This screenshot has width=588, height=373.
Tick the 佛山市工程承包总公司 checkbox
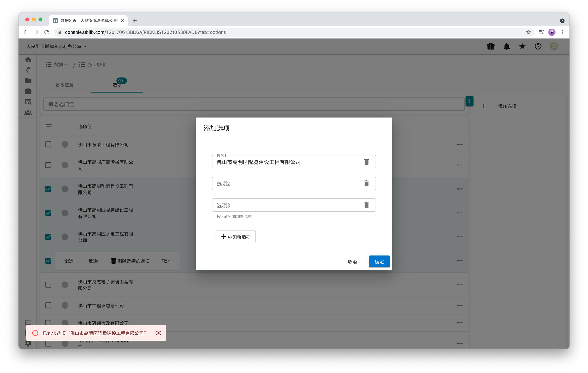coord(48,305)
